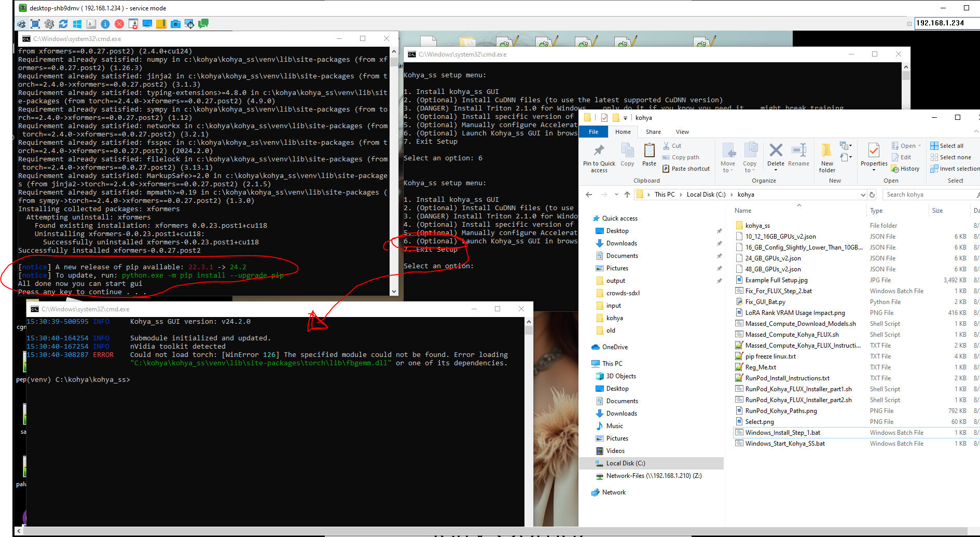Click Pin to Quick access in Explorer
980x537 pixels.
pos(599,158)
